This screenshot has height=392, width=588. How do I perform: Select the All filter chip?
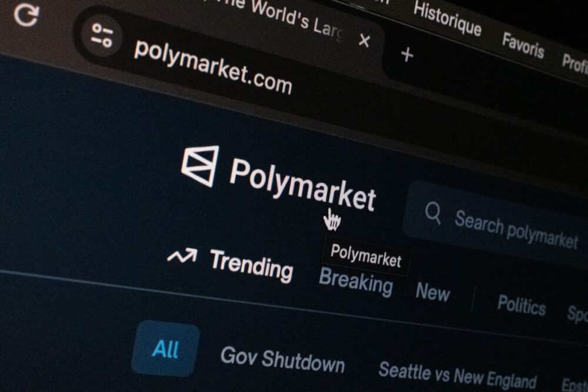click(165, 349)
